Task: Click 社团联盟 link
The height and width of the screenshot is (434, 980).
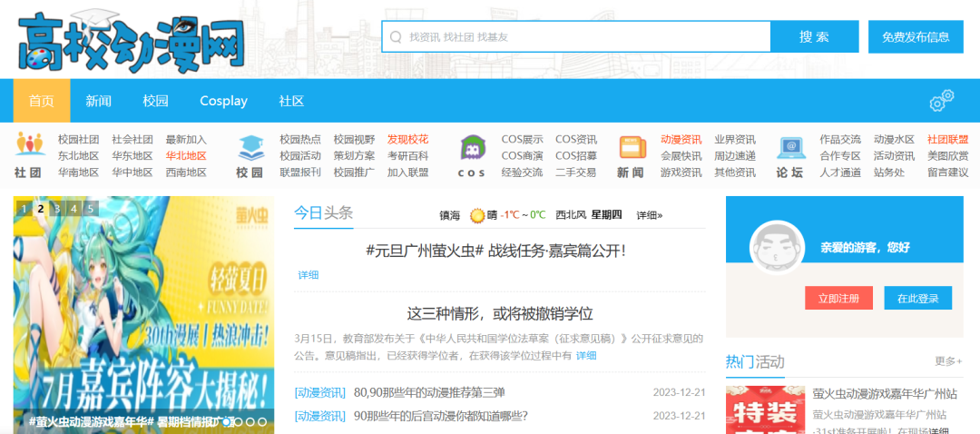Action: coord(948,140)
